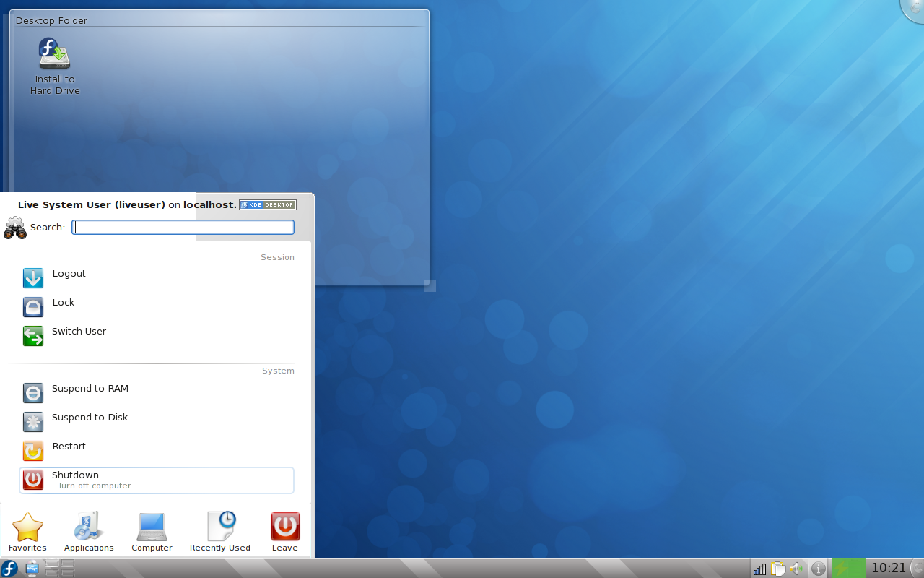The height and width of the screenshot is (578, 924).
Task: Select the Lock session entry
Action: click(157, 307)
